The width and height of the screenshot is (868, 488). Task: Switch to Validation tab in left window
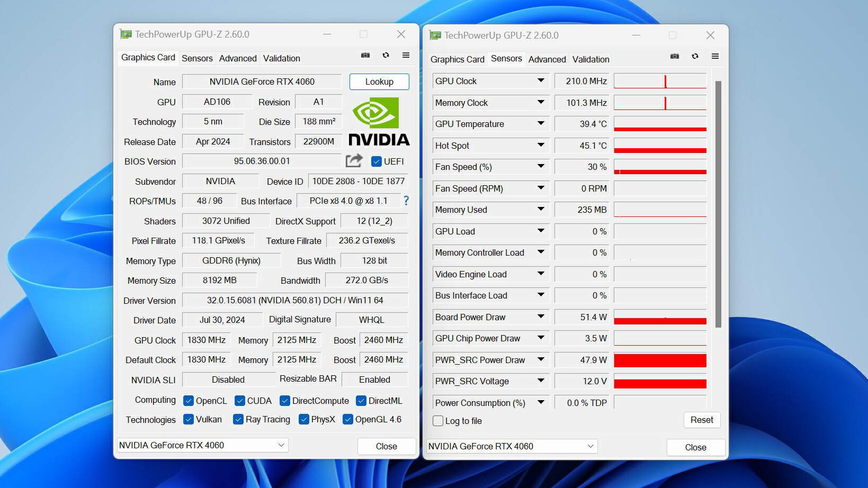coord(282,58)
